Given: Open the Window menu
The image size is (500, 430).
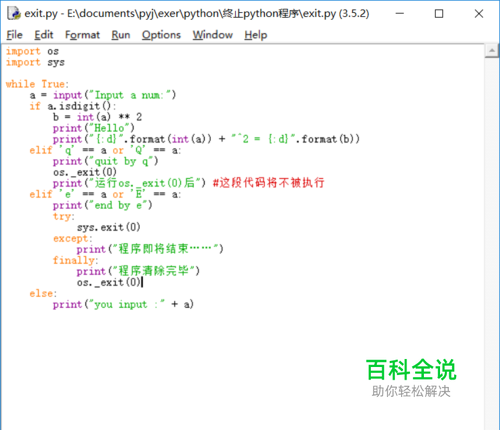Looking at the screenshot, I should tap(213, 35).
